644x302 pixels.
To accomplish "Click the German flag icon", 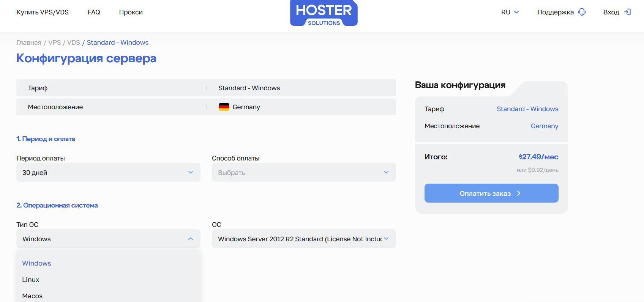I will [224, 107].
